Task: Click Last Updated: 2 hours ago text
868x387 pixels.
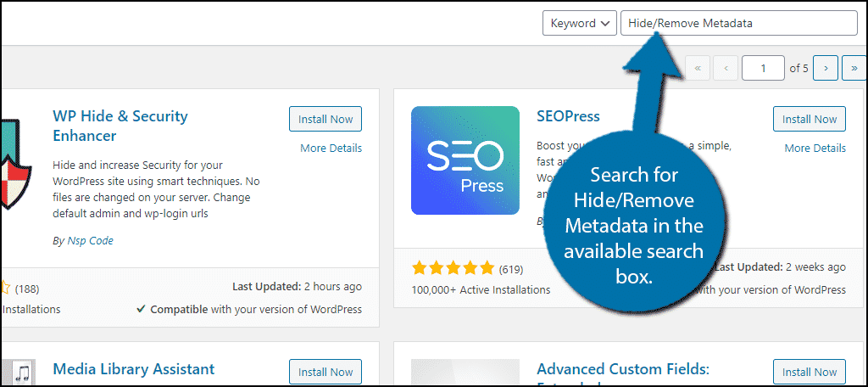Action: [x=297, y=287]
